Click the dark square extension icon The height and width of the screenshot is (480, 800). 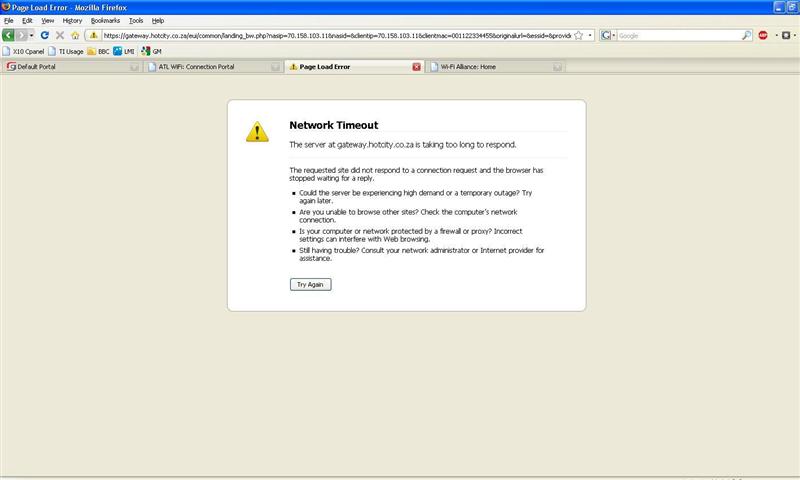click(x=786, y=35)
